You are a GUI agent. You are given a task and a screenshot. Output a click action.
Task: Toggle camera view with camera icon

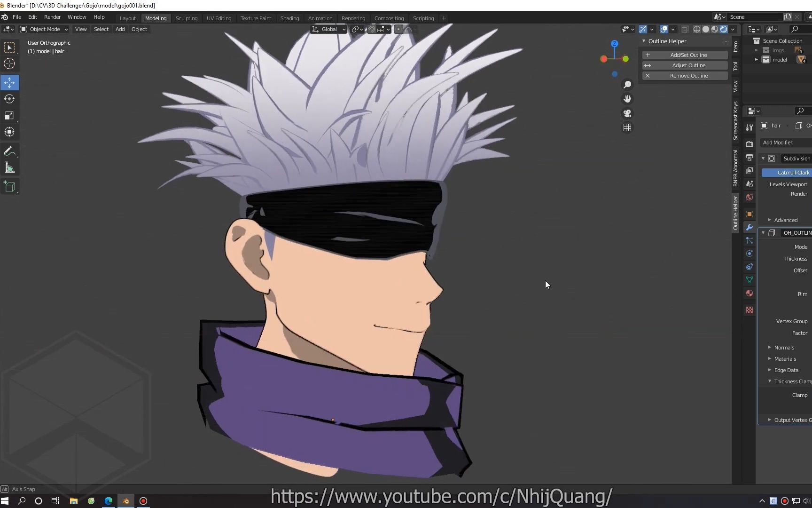click(x=627, y=113)
